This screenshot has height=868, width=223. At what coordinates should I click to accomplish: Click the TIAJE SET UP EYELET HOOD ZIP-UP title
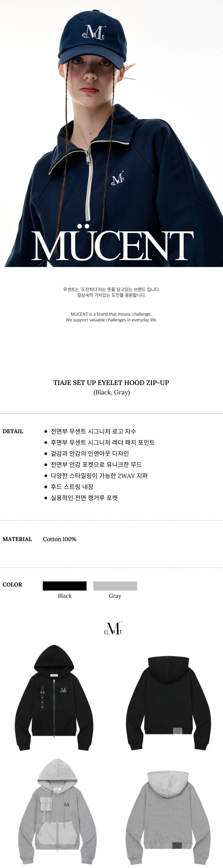(111, 382)
